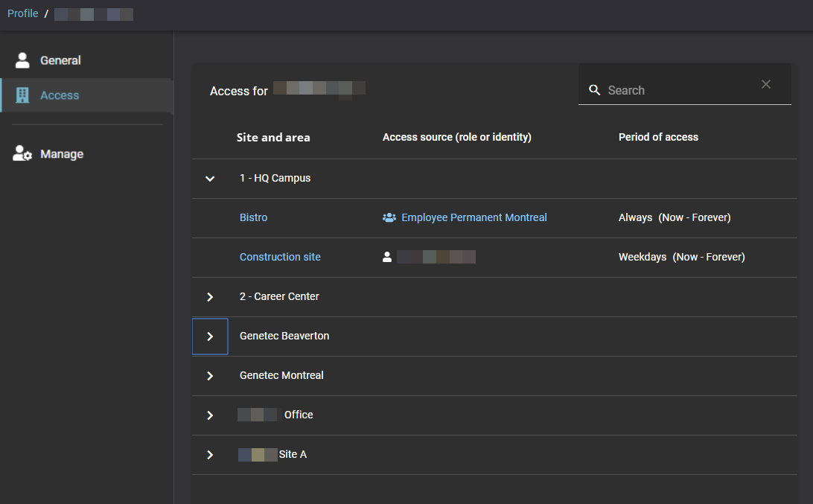Image resolution: width=813 pixels, height=504 pixels.
Task: Click the Weekdays (Now - Forever) period text
Action: [x=681, y=257]
